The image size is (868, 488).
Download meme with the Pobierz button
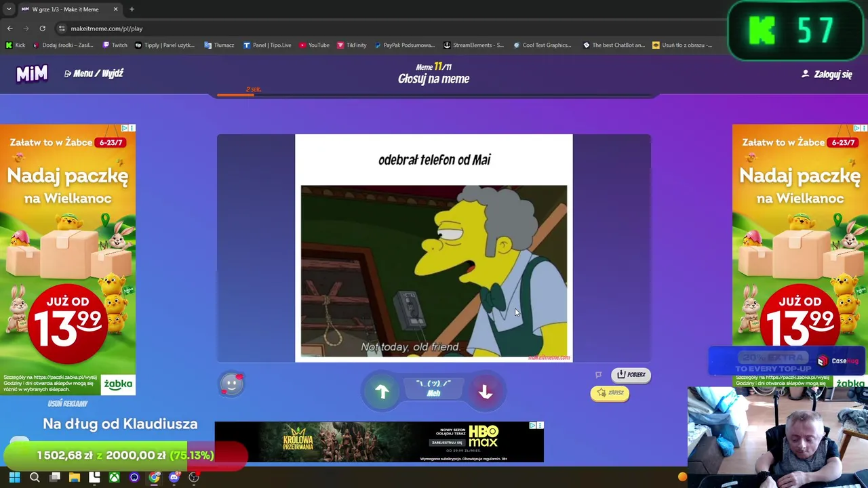coord(631,374)
